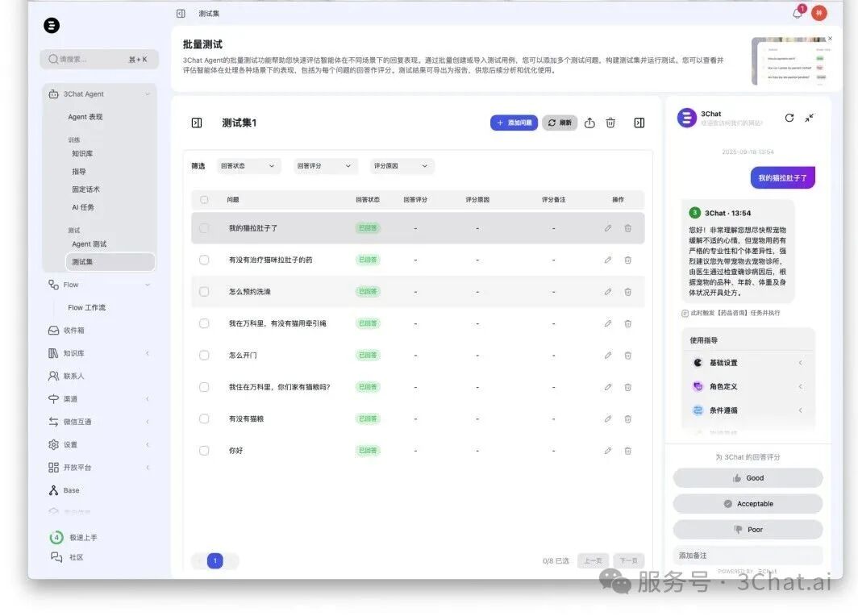Toggle right panel icon at toolbar end
858x616 pixels.
(x=639, y=123)
